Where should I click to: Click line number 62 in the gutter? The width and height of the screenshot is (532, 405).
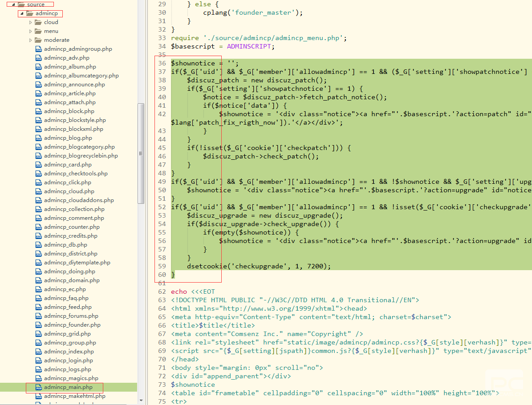click(161, 292)
